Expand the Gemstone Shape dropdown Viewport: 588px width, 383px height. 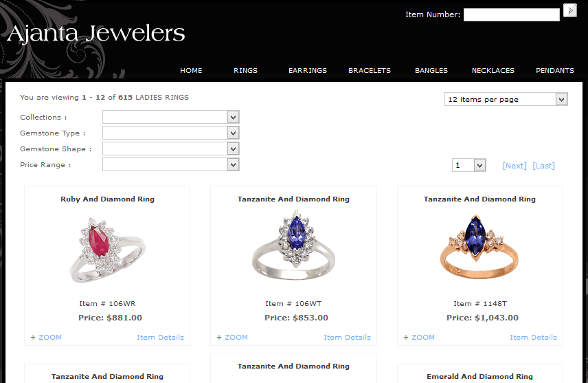(x=170, y=149)
